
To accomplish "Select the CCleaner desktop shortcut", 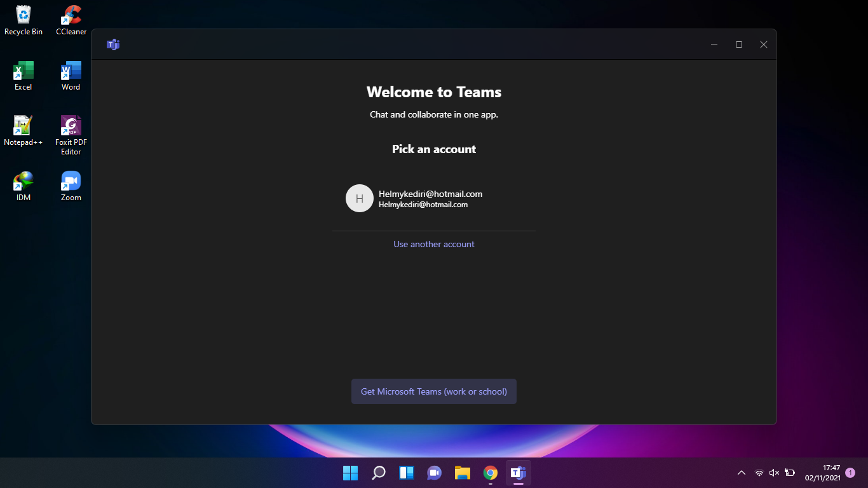I will [71, 20].
